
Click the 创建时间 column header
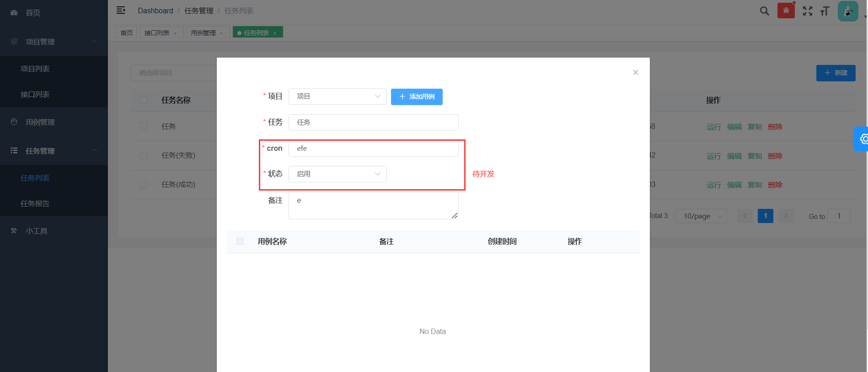tap(502, 241)
